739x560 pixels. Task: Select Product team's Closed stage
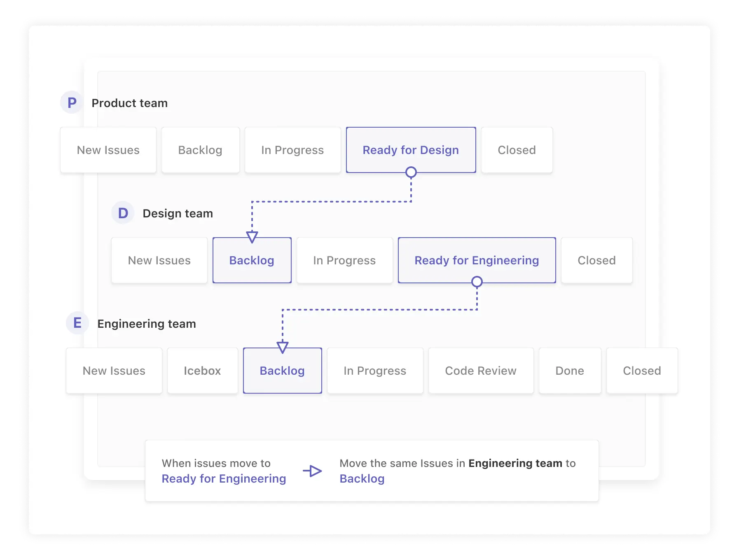tap(517, 150)
